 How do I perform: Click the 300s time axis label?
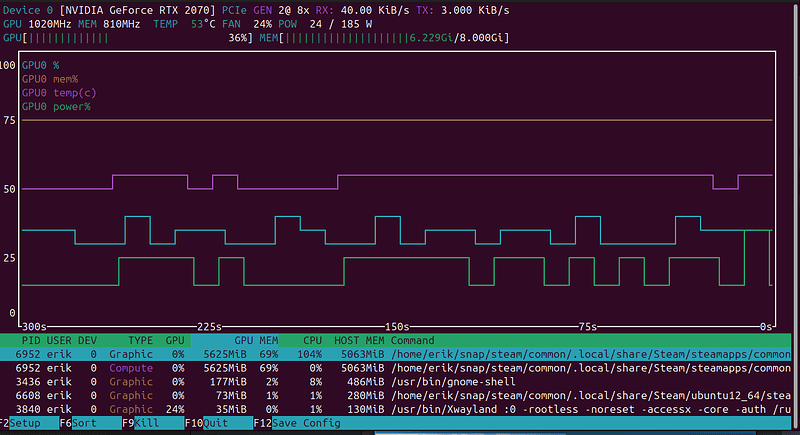tap(34, 326)
